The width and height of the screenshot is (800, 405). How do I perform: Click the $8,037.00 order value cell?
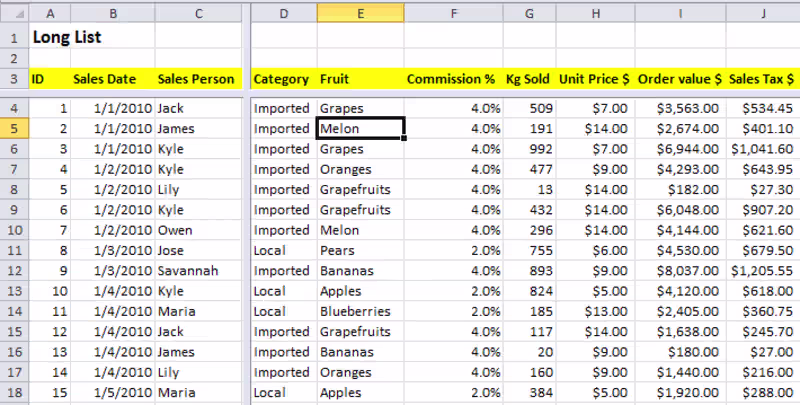(x=680, y=270)
